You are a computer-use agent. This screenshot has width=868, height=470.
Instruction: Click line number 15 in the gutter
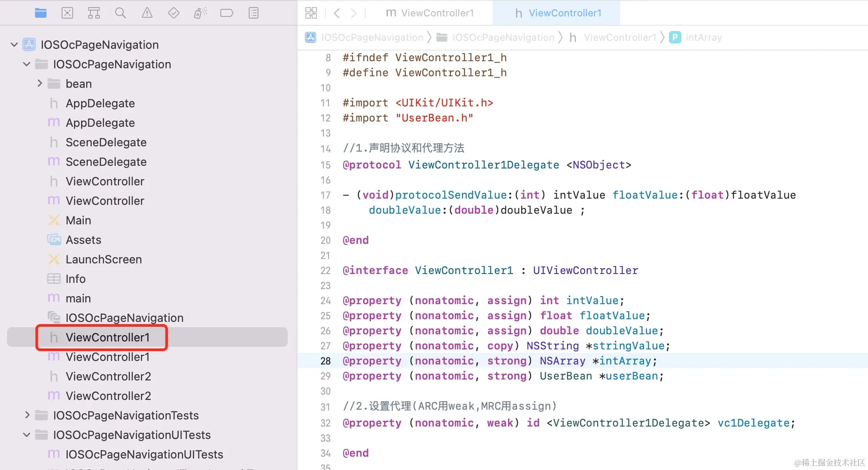pos(325,165)
